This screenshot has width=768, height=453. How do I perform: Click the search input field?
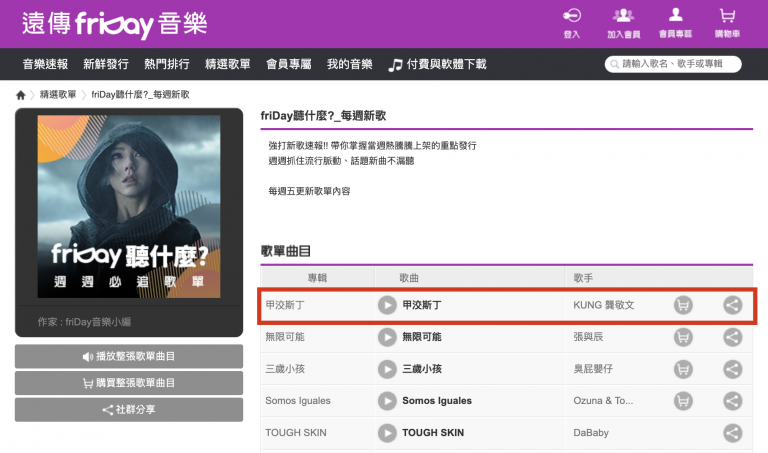tap(678, 64)
